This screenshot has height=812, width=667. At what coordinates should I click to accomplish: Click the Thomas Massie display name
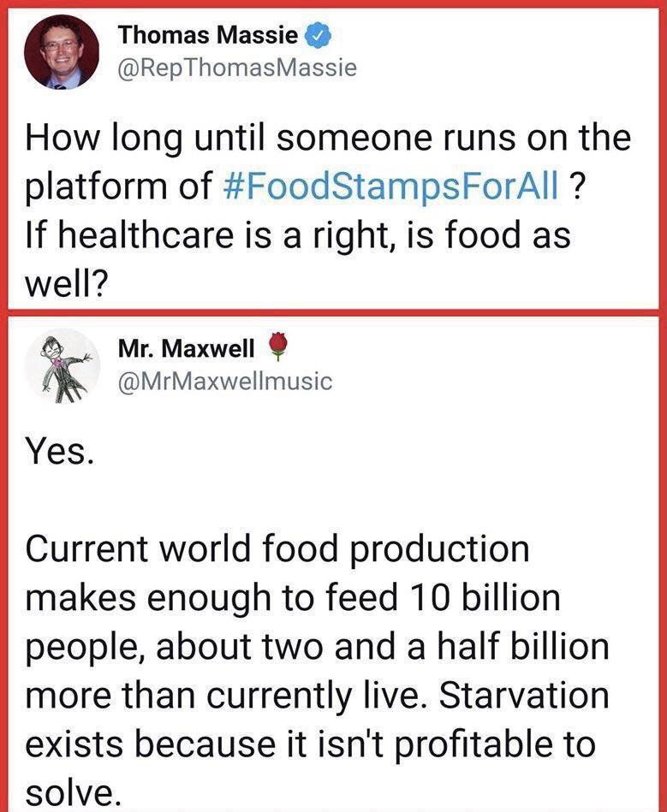tap(208, 36)
